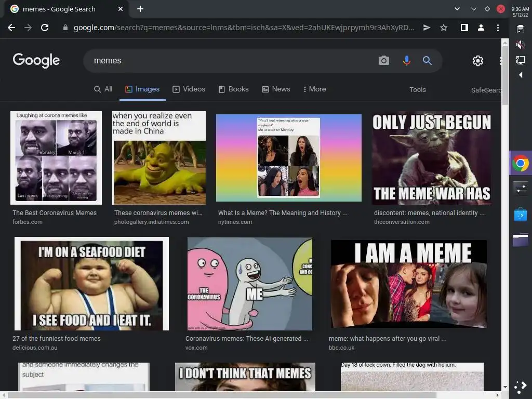Switch to the All results tab

[x=103, y=89]
